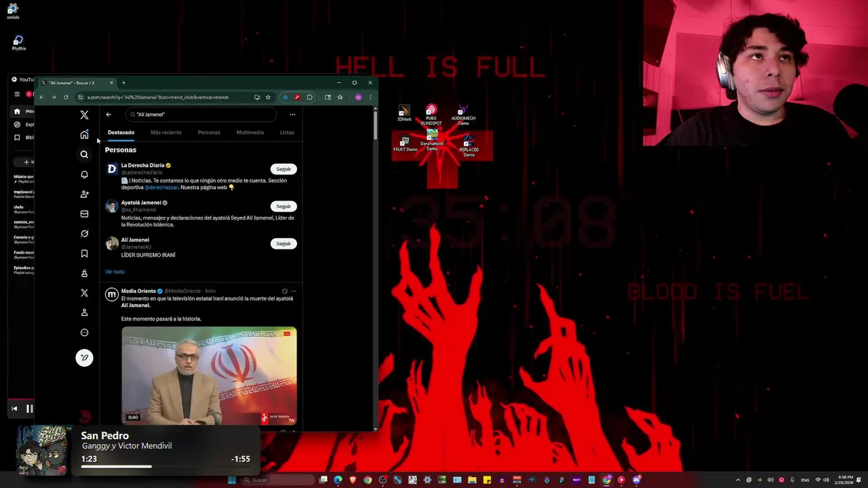The image size is (868, 488).
Task: Click the Ver todo link
Action: [115, 272]
